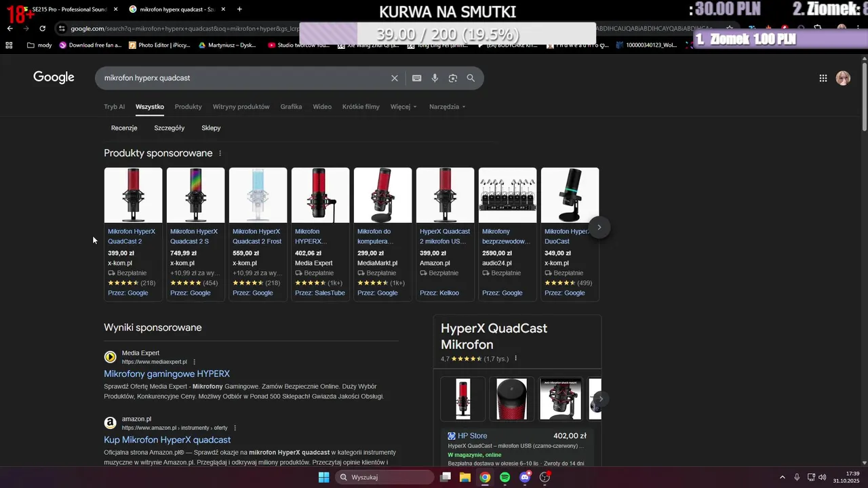Advance the knowledge panel image carousel
868x488 pixels.
tap(600, 399)
